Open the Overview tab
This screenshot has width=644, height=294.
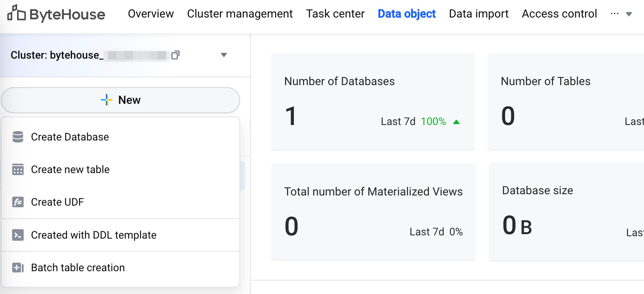coord(151,14)
